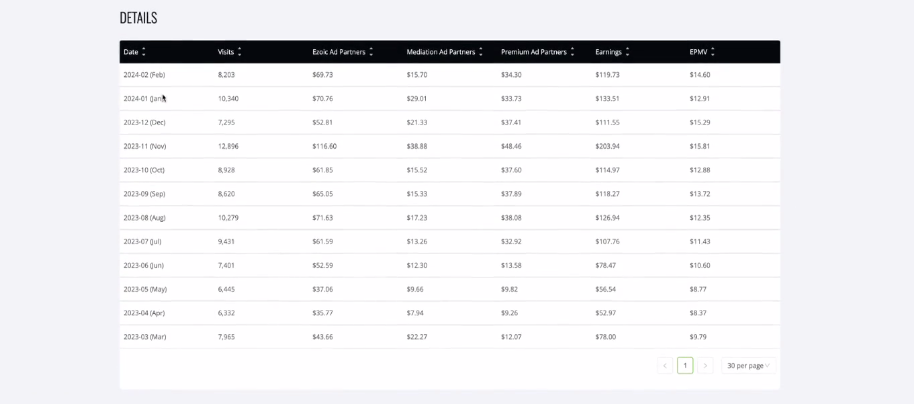Click the $78.00 earnings value

click(606, 337)
